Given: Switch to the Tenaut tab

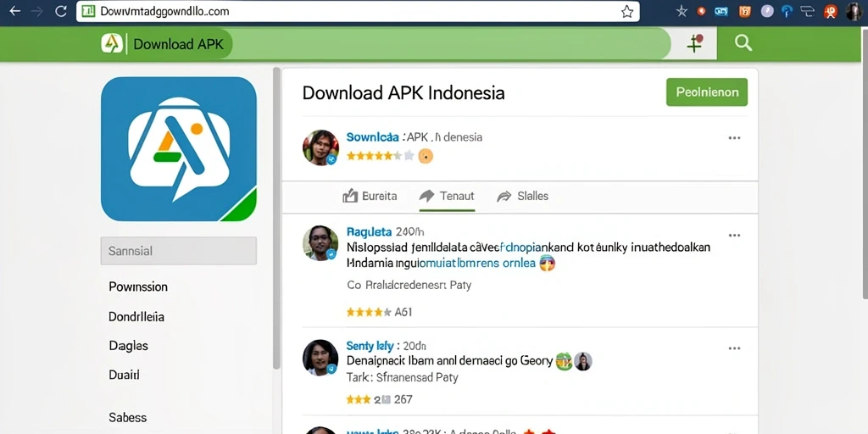Looking at the screenshot, I should pos(447,196).
